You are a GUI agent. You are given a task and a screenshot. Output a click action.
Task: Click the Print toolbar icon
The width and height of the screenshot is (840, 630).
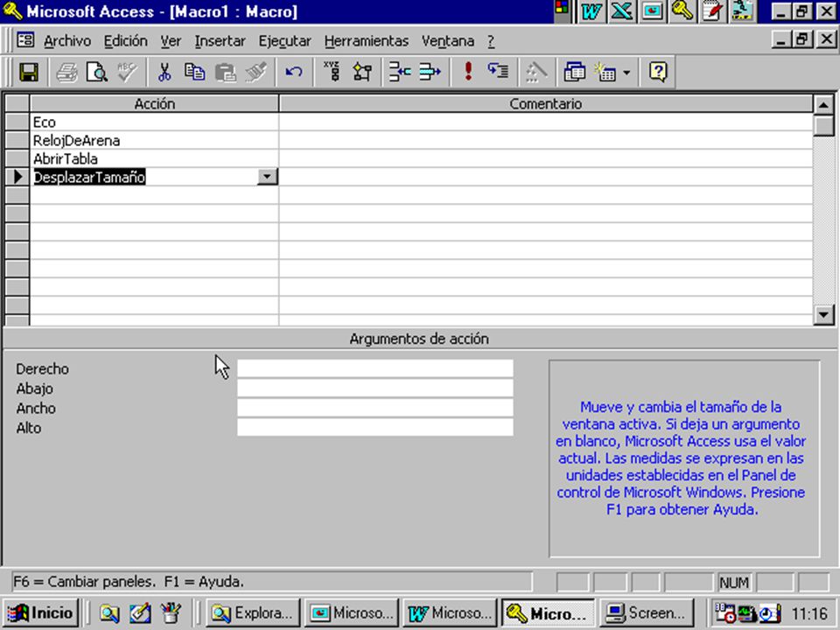point(67,72)
